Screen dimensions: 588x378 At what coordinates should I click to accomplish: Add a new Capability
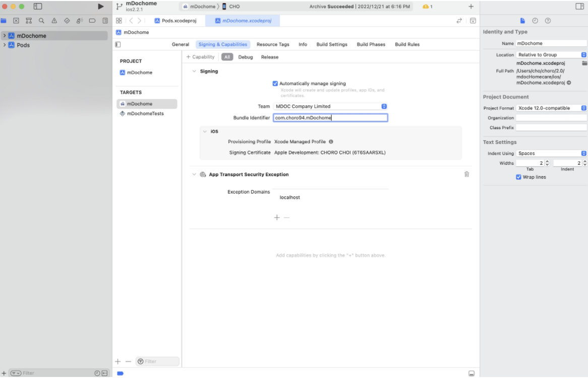point(201,57)
